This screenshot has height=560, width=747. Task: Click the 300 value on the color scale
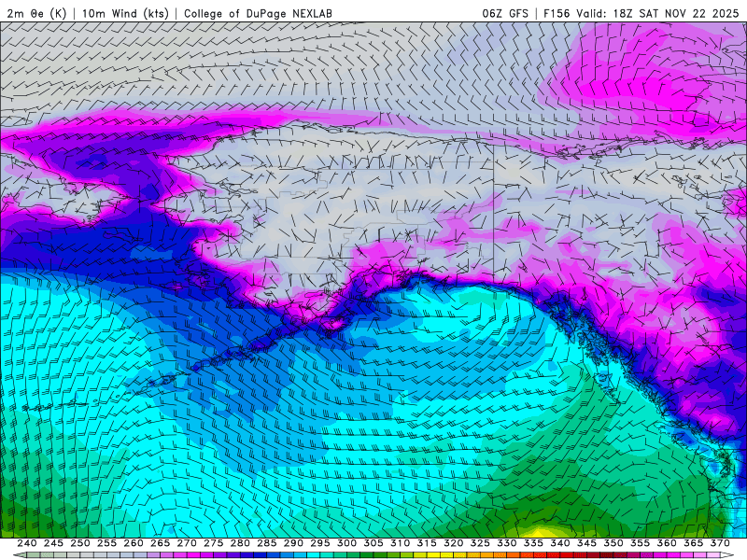click(346, 543)
